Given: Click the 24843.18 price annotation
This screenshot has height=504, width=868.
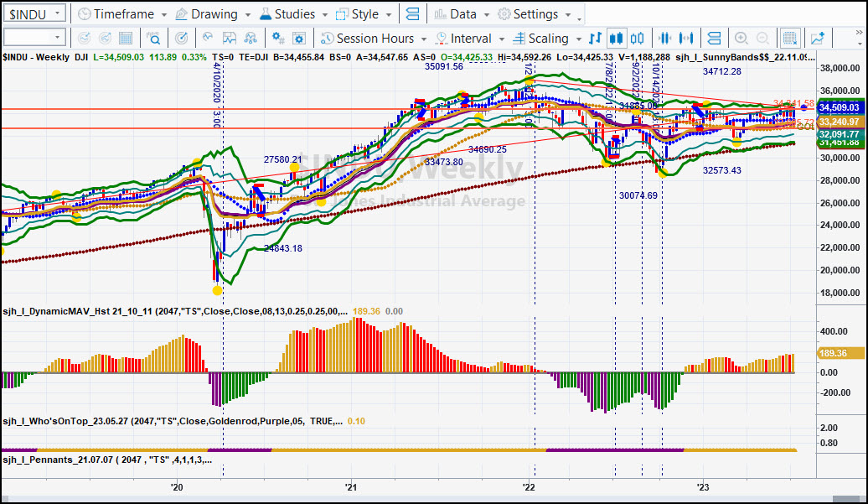Looking at the screenshot, I should 283,248.
